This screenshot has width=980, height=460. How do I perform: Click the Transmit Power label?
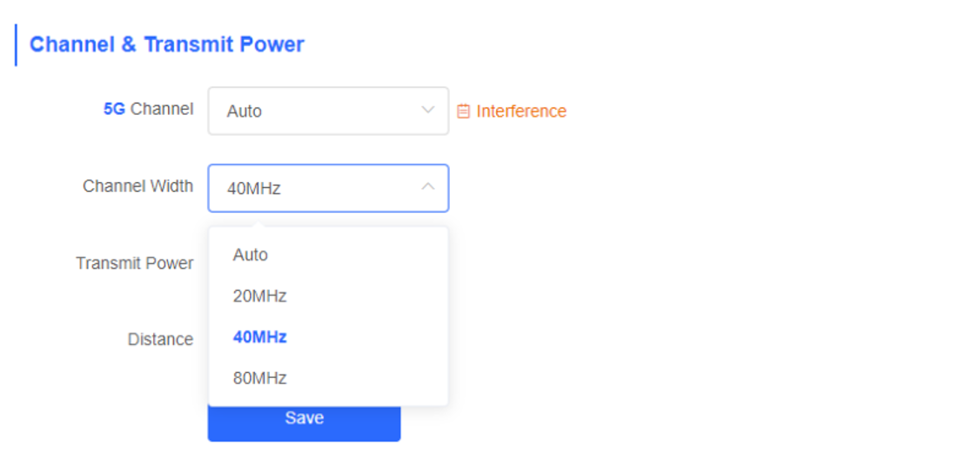point(134,263)
